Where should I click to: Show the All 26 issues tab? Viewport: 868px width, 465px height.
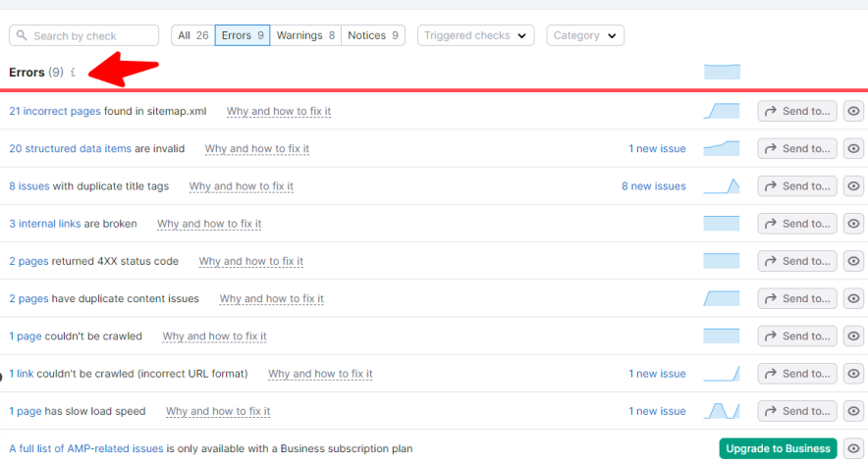[192, 35]
